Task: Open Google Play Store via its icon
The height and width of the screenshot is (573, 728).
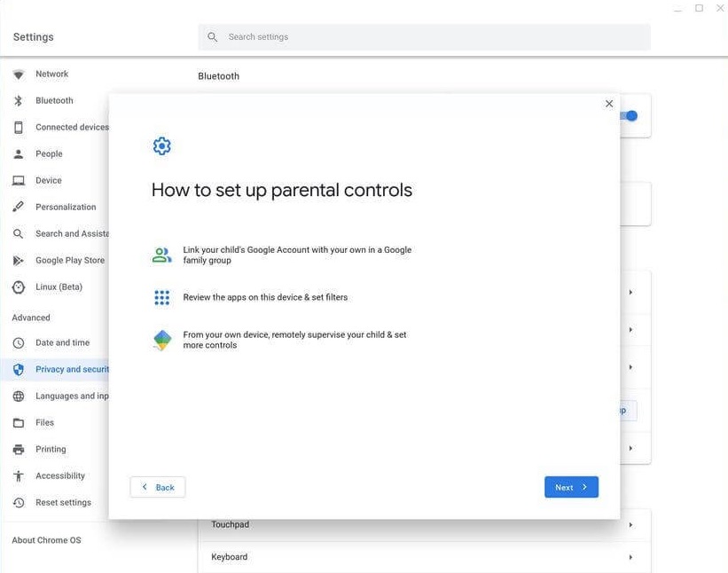Action: pos(18,260)
